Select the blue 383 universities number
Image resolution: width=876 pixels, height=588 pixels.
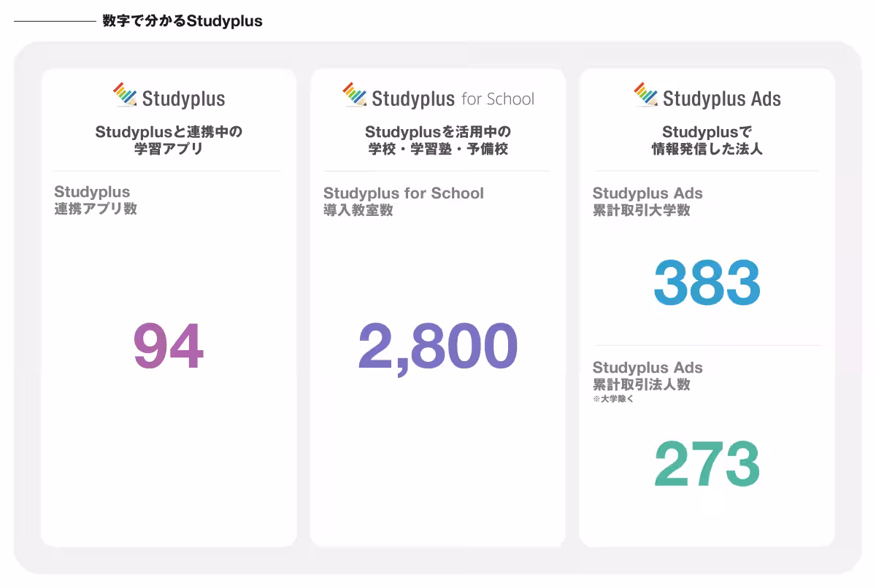tap(707, 283)
